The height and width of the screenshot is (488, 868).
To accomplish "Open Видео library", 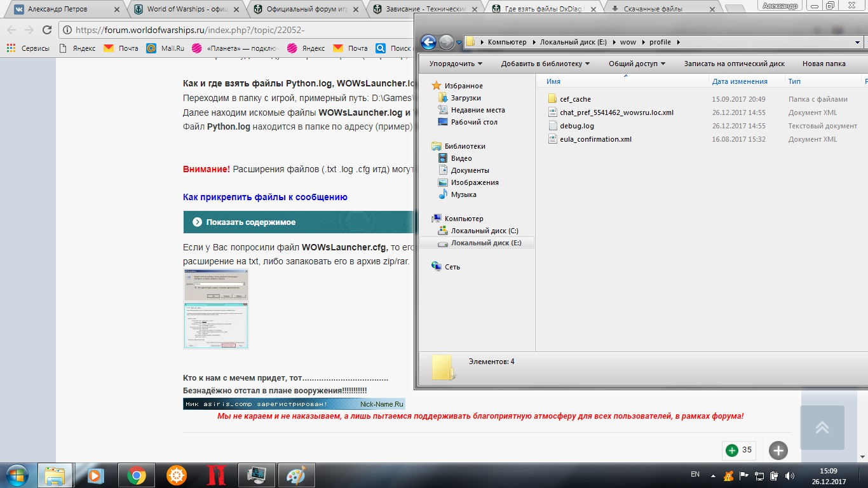I will (x=456, y=158).
